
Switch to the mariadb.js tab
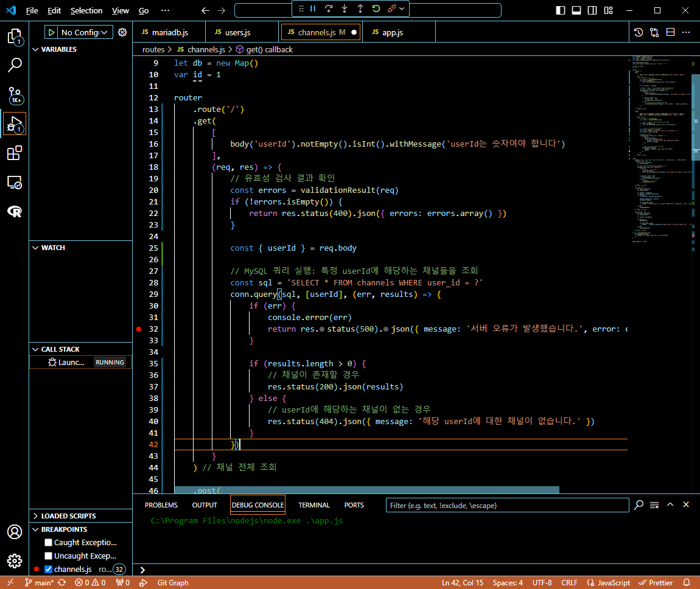coord(169,32)
